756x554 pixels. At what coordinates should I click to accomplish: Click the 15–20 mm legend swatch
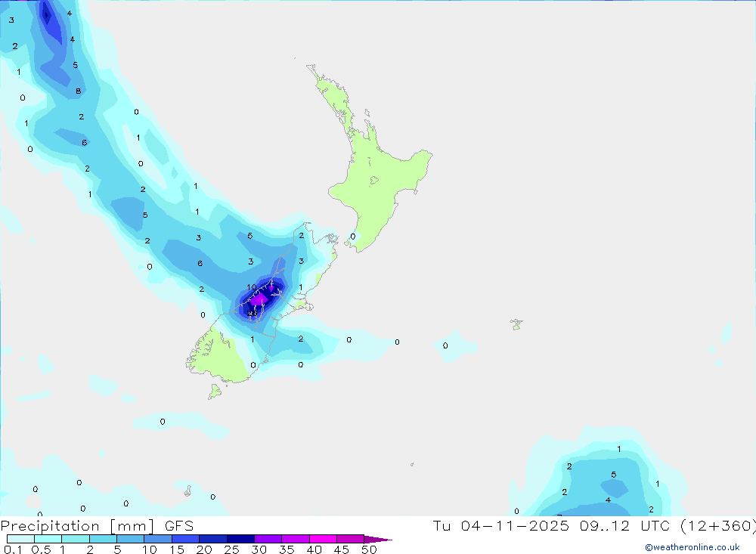coord(185,539)
